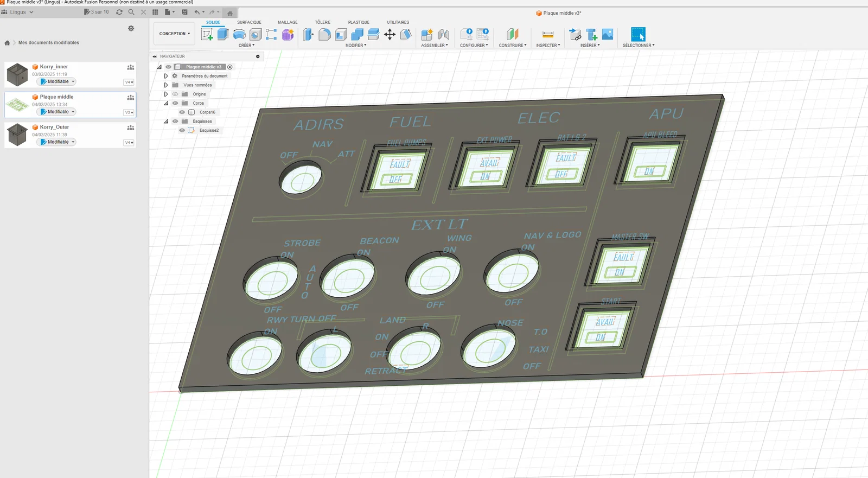
Task: Switch to the UTILITAIRES tab
Action: point(398,22)
